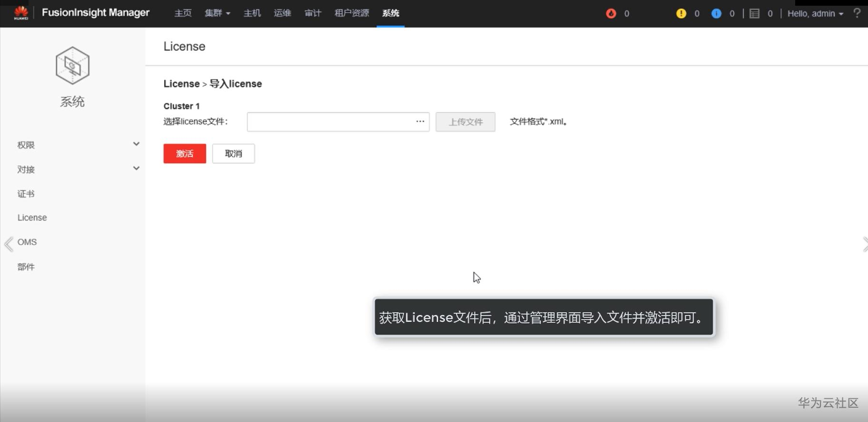Viewport: 868px width, 422px height.
Task: Open the 集群 dropdown menu
Action: coord(217,13)
